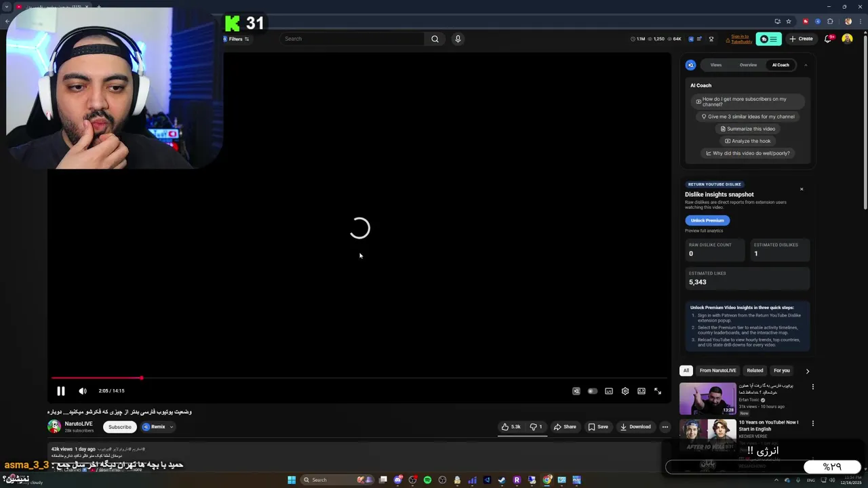Open the Create button
This screenshot has height=488, width=868.
tap(801, 39)
